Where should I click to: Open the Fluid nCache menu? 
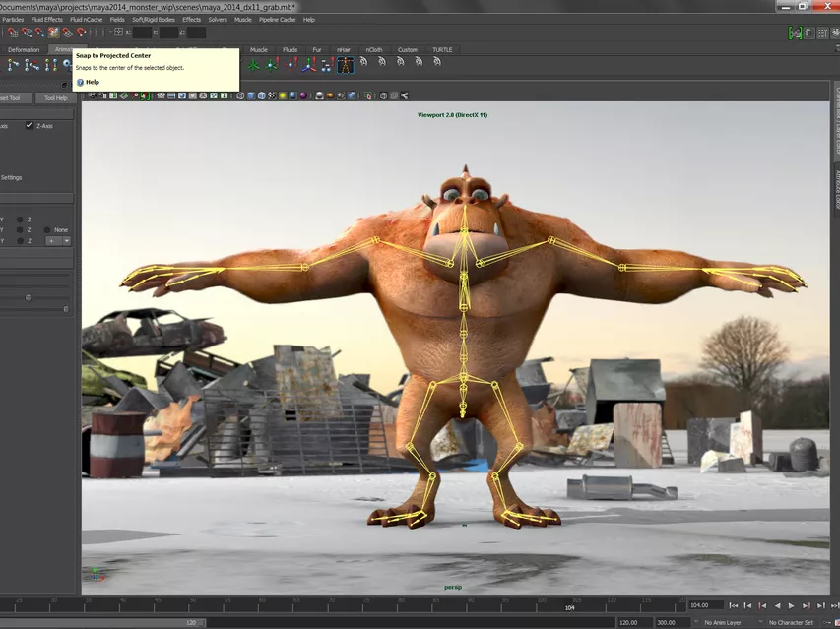(x=87, y=20)
